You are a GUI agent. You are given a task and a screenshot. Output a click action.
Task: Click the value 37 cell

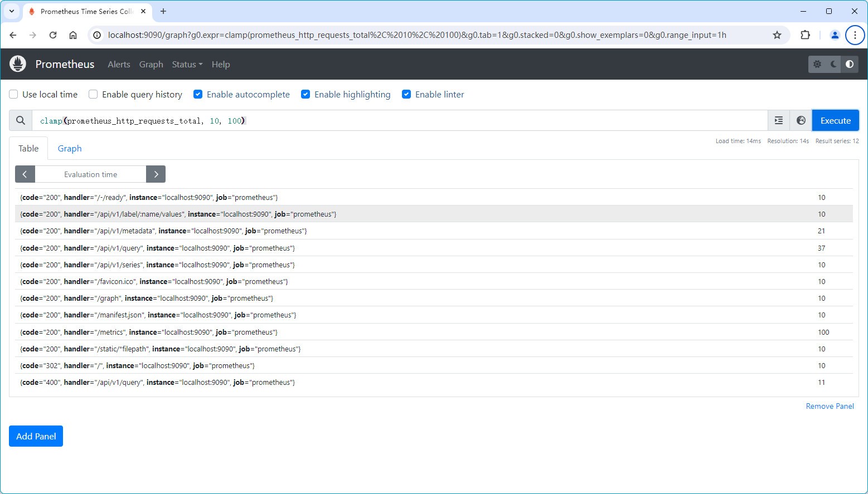click(821, 248)
